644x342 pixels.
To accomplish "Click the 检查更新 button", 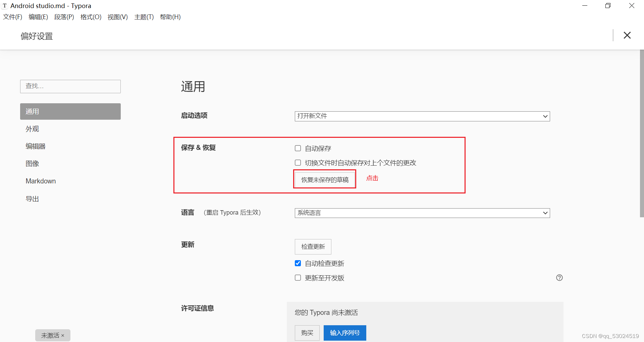I will click(313, 247).
